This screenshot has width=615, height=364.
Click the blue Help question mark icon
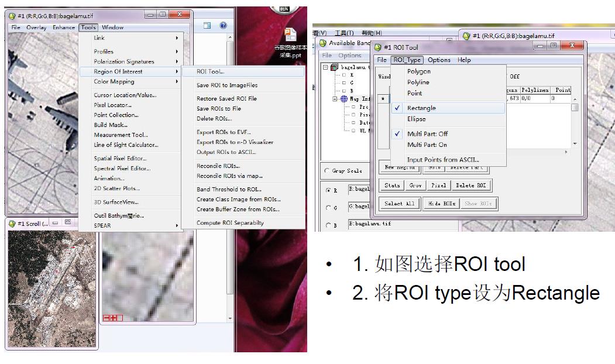tap(223, 26)
